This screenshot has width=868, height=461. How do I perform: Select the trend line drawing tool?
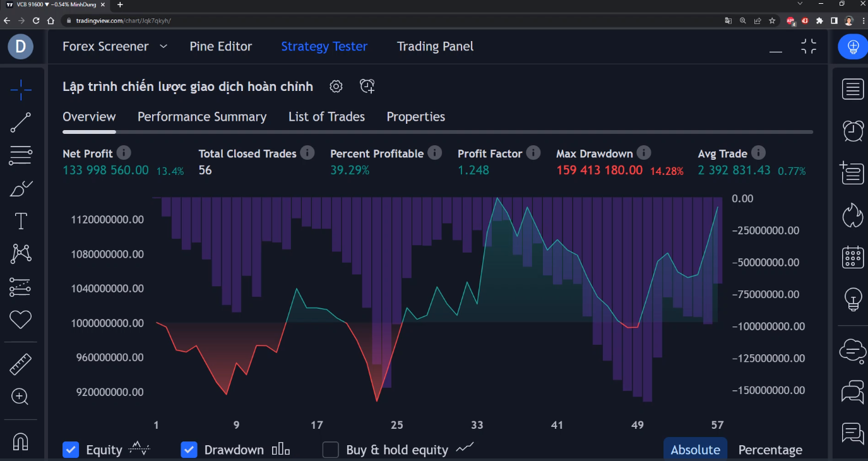click(21, 123)
